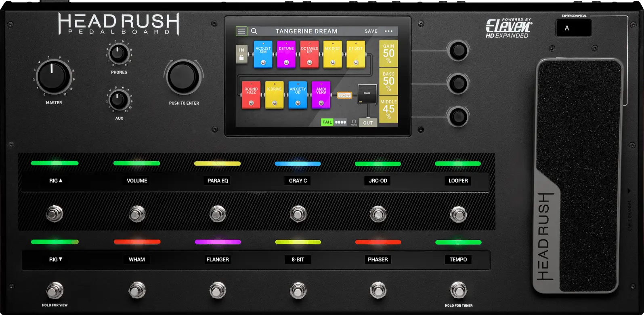Open the hamburger menu on the touchscreen
This screenshot has width=644, height=315.
coord(241,31)
